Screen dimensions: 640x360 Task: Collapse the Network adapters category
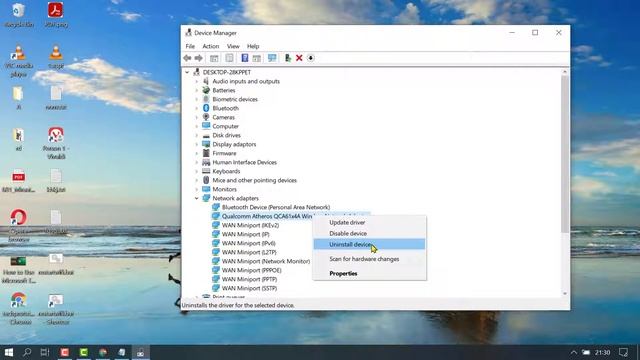197,198
